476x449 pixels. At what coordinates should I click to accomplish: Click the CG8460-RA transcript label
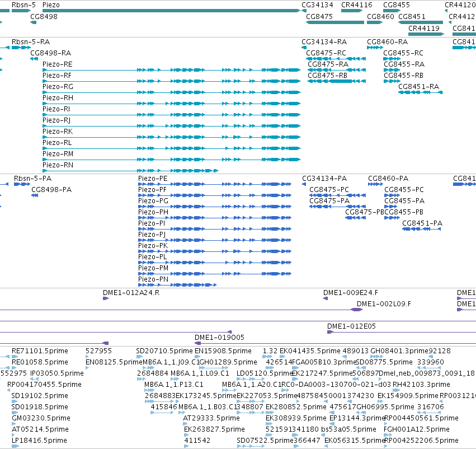coord(388,41)
